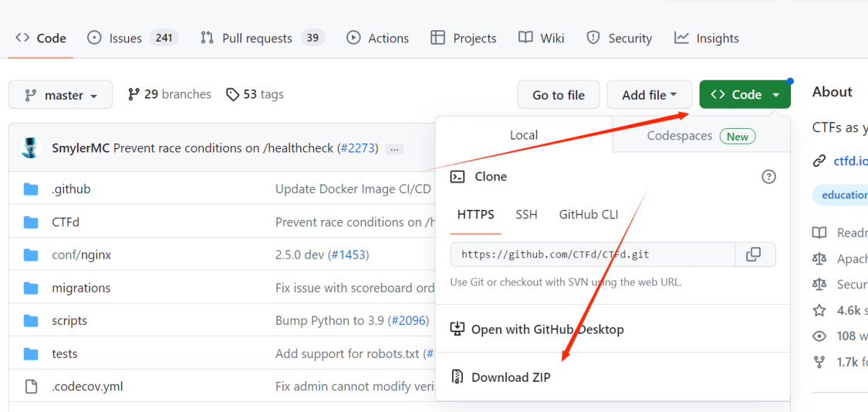This screenshot has height=412, width=868.
Task: Click the 1.7k forks entry
Action: pos(840,362)
